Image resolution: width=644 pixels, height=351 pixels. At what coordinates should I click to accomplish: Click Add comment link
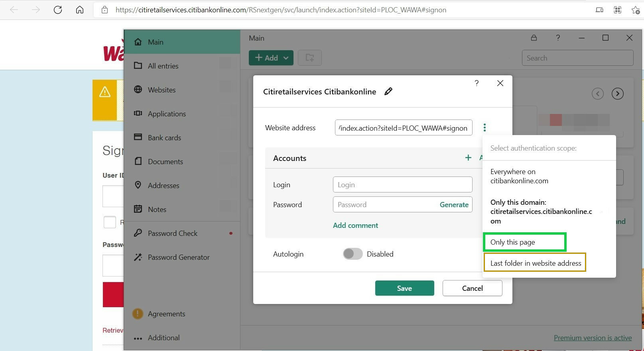click(355, 225)
